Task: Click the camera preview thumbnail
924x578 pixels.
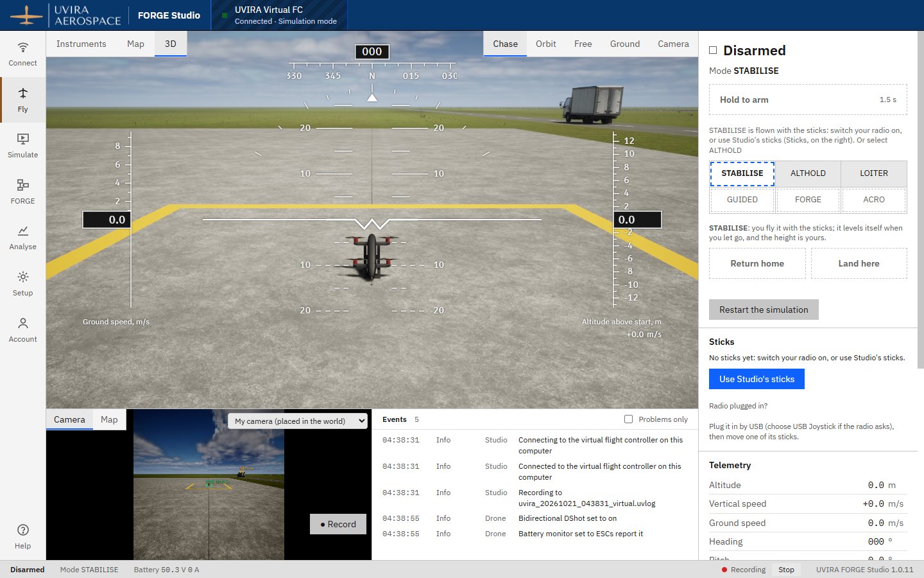Action: [x=209, y=485]
